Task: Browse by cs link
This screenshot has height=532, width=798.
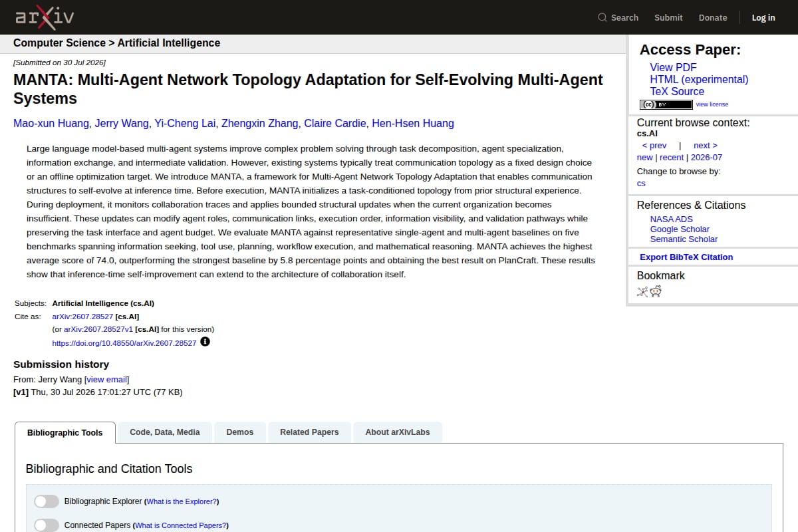Action: click(641, 184)
